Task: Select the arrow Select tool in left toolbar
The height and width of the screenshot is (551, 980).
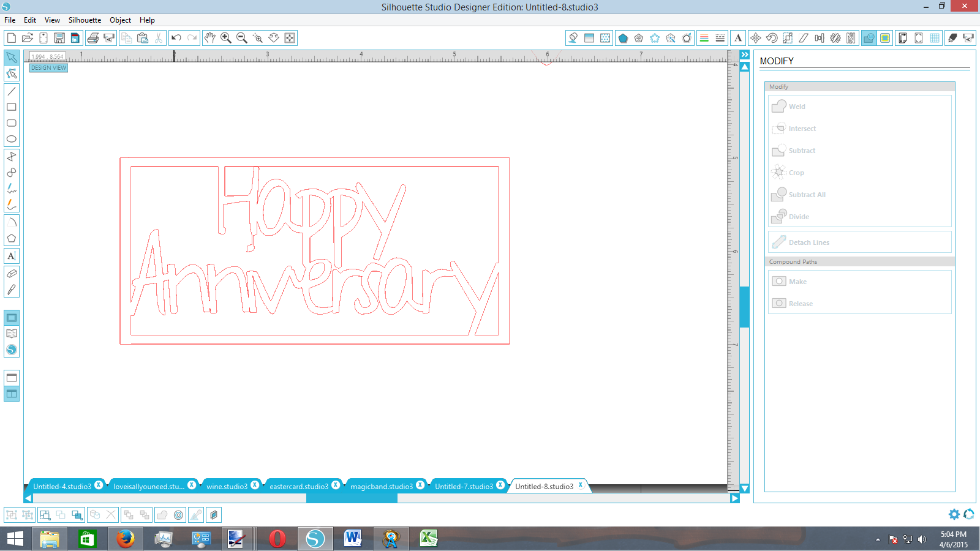Action: (x=12, y=58)
